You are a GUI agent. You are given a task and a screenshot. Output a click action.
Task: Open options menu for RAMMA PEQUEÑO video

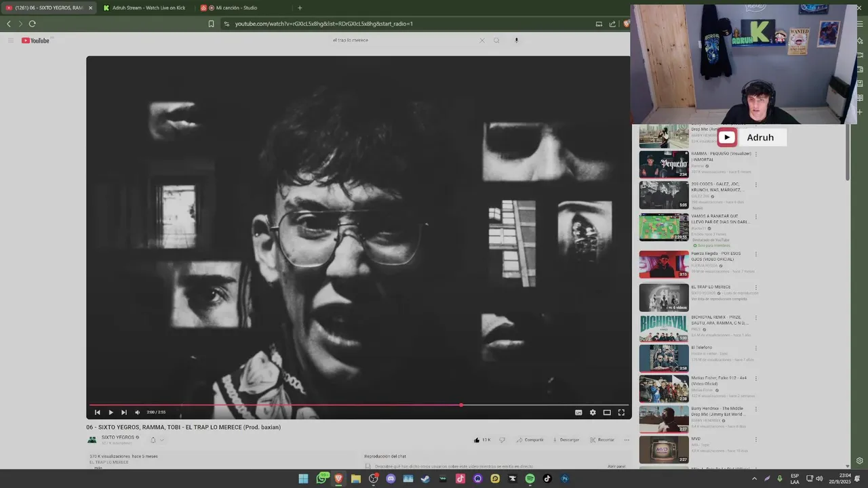756,154
